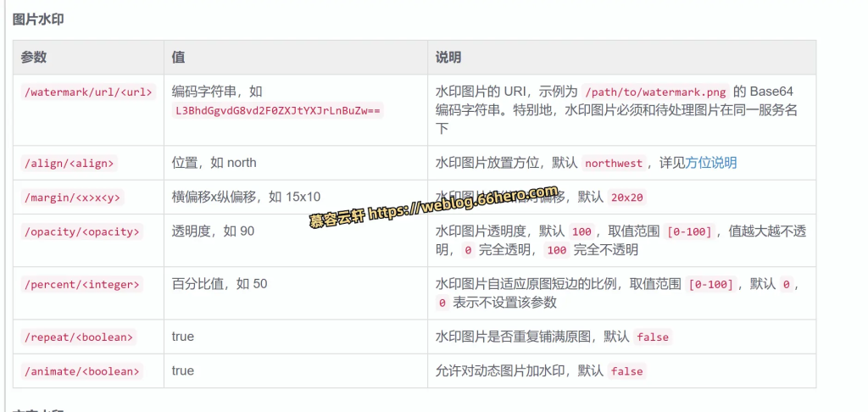
Task: Click the 百分比值，如 50 value cell
Action: click(x=220, y=284)
